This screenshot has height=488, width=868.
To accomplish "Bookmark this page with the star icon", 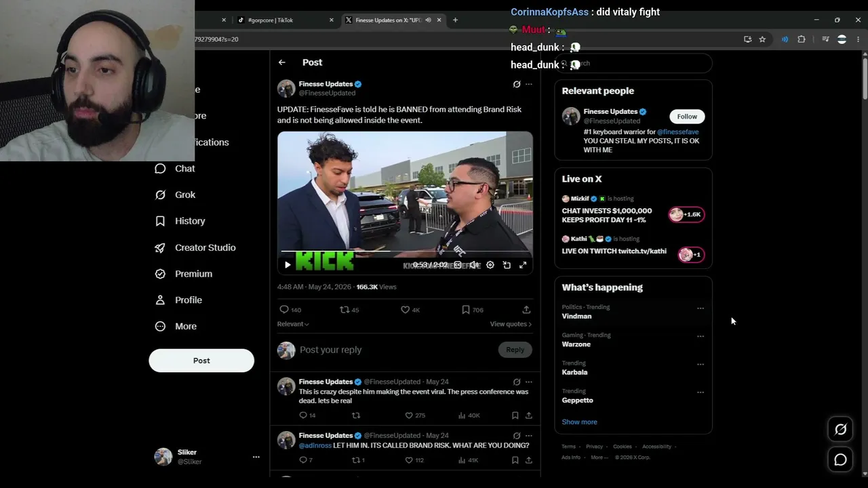I will pos(762,39).
